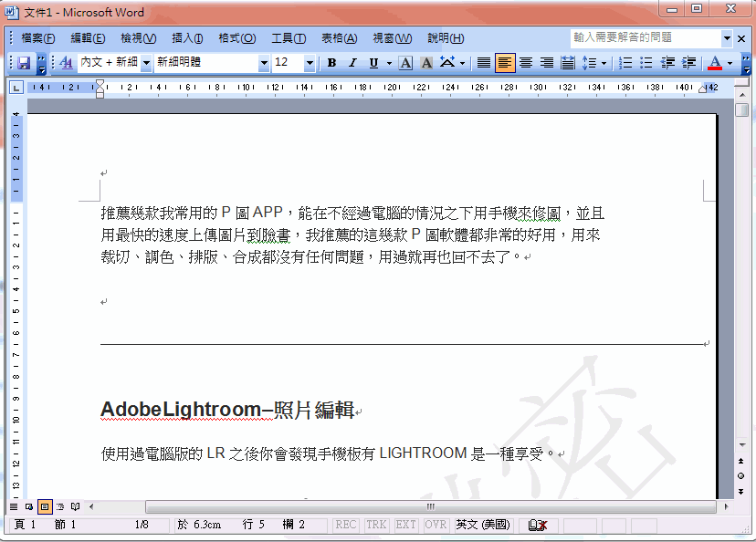The height and width of the screenshot is (542, 756).
Task: Open the style dropdown showing 內文 + 新細
Action: click(x=146, y=63)
